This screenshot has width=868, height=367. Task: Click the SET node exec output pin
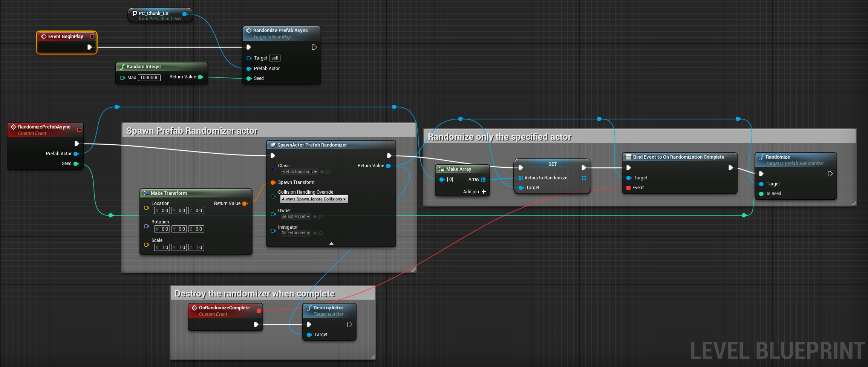click(x=583, y=168)
